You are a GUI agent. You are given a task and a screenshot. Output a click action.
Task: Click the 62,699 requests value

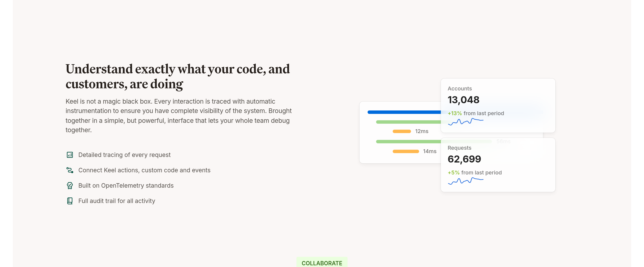point(464,159)
